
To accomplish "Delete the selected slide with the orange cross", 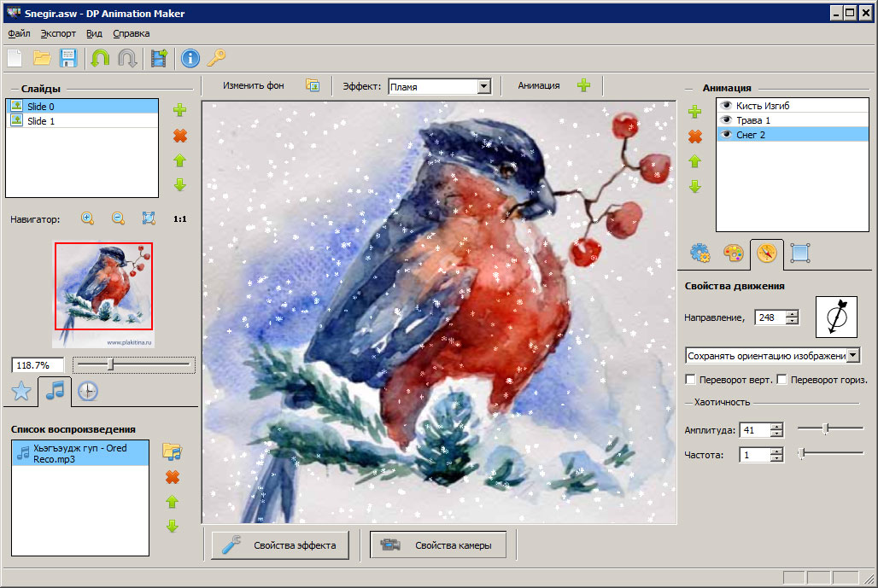I will pyautogui.click(x=179, y=136).
